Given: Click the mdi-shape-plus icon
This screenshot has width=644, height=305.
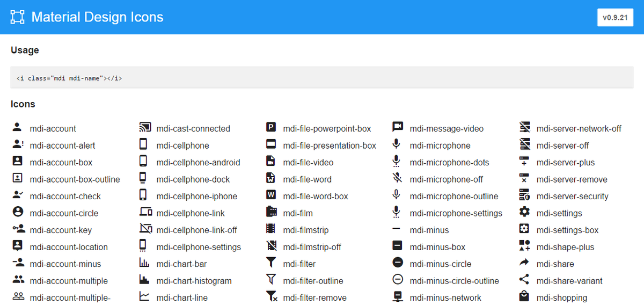Looking at the screenshot, I should 525,246.
